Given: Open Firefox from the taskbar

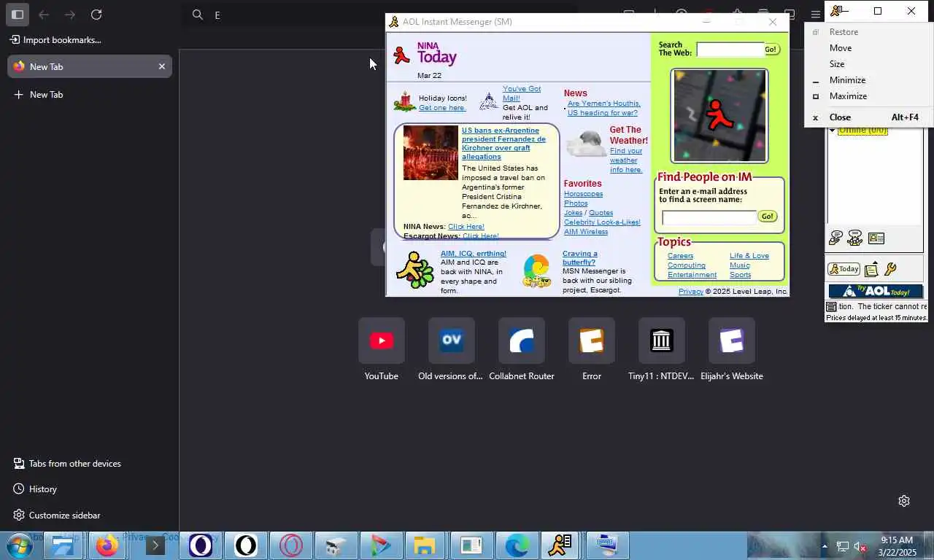Looking at the screenshot, I should pyautogui.click(x=107, y=545).
